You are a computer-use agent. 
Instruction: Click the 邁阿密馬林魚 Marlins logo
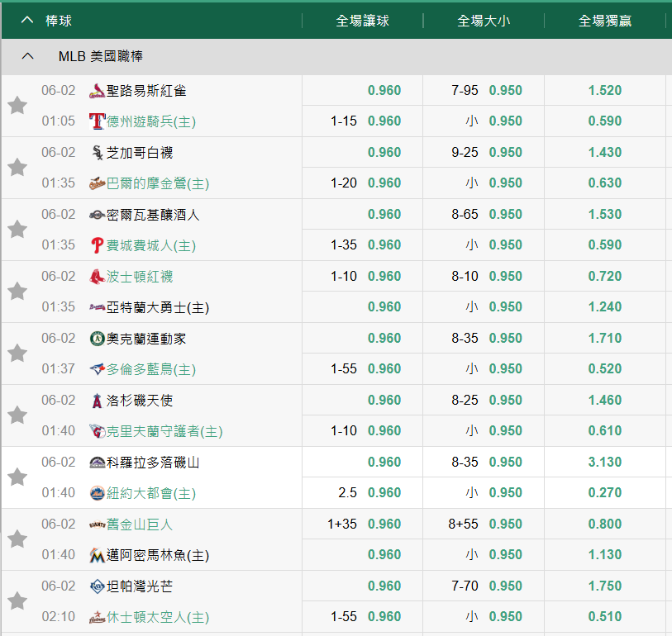coord(98,555)
